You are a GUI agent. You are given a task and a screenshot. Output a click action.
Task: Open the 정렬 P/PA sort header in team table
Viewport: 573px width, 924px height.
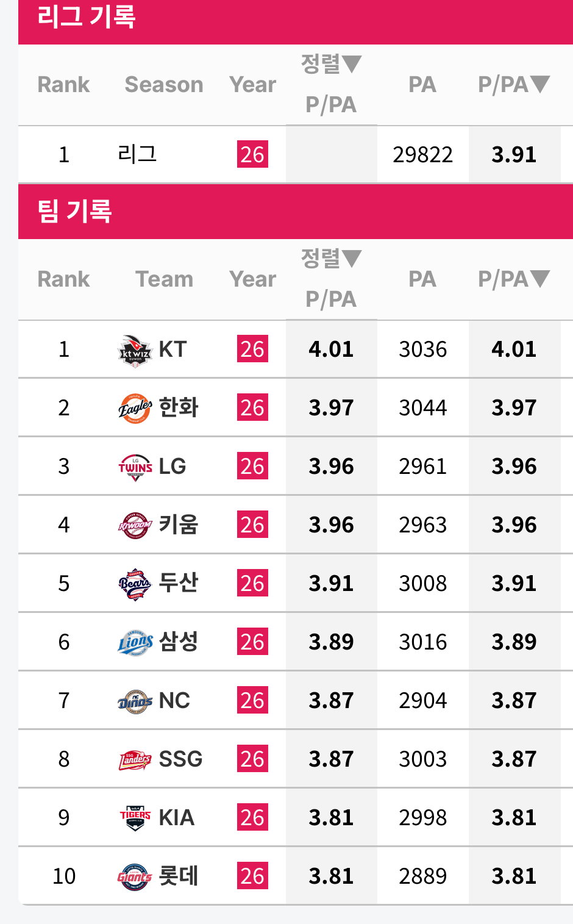[x=331, y=279]
